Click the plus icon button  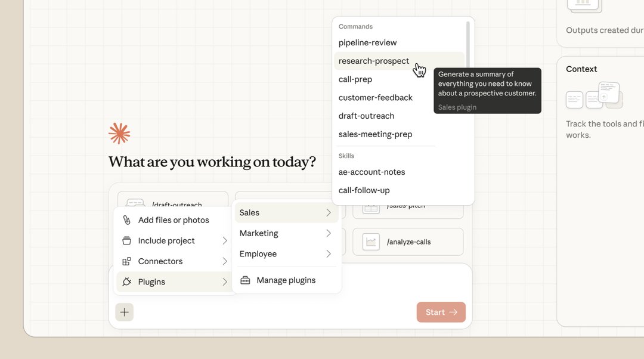coord(124,312)
